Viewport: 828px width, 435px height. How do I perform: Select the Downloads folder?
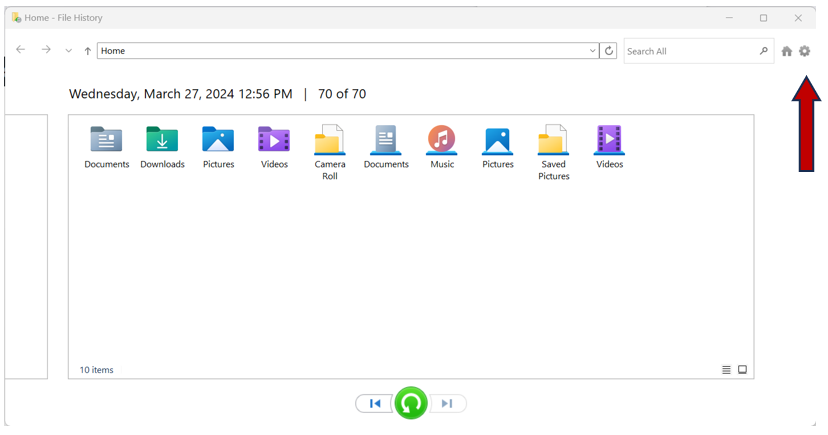(162, 147)
